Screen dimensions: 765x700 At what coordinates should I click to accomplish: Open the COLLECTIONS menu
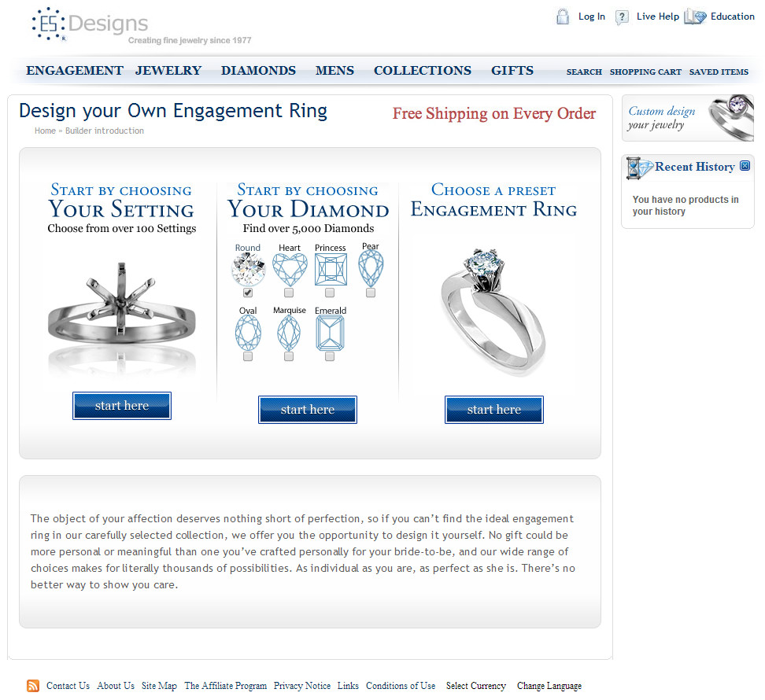(x=423, y=71)
